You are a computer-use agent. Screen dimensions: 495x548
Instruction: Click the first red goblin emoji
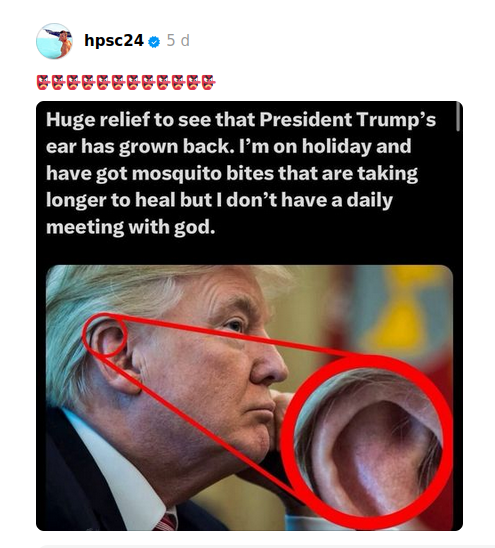(43, 82)
